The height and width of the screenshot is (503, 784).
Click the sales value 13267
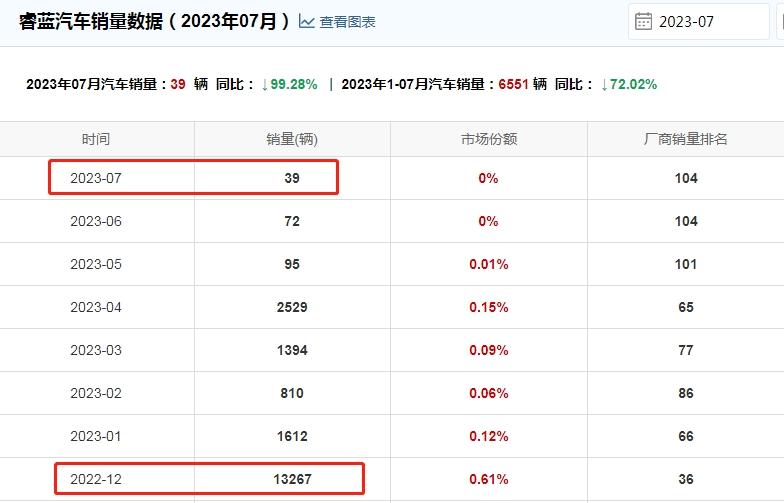[292, 479]
